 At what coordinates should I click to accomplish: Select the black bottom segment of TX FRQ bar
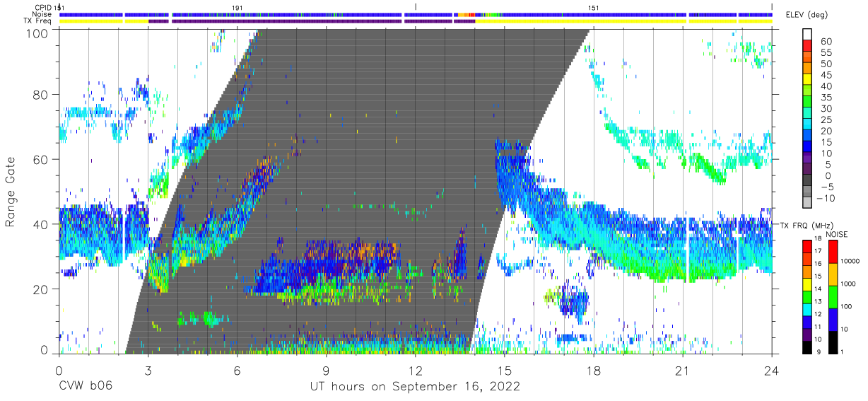807,346
